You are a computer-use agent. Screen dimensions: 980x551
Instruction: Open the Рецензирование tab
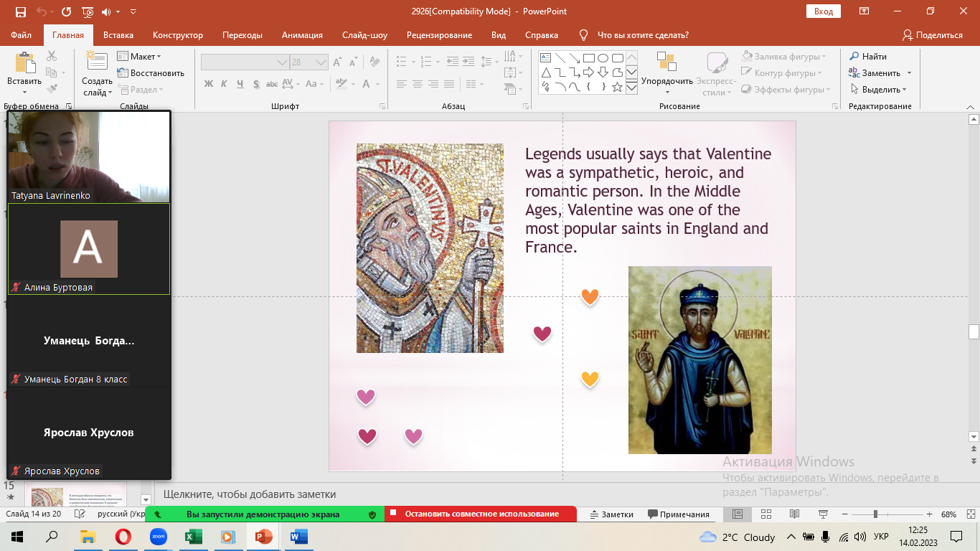tap(439, 34)
